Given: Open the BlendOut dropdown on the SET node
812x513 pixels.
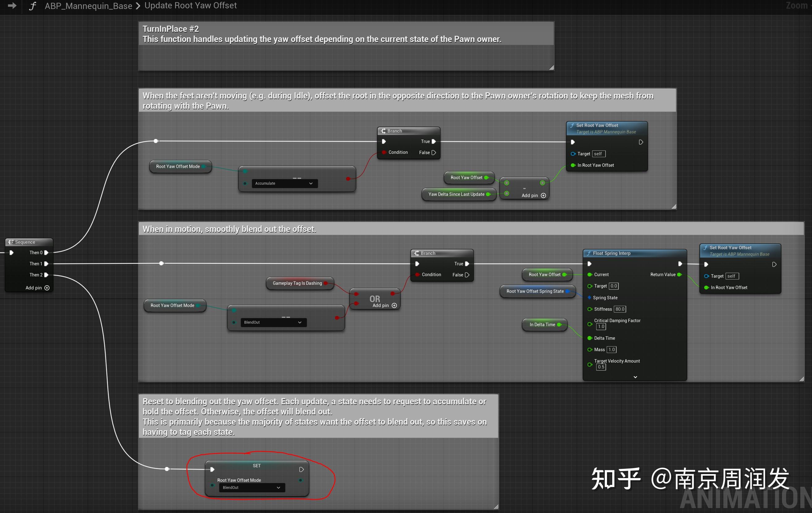Looking at the screenshot, I should pos(252,488).
